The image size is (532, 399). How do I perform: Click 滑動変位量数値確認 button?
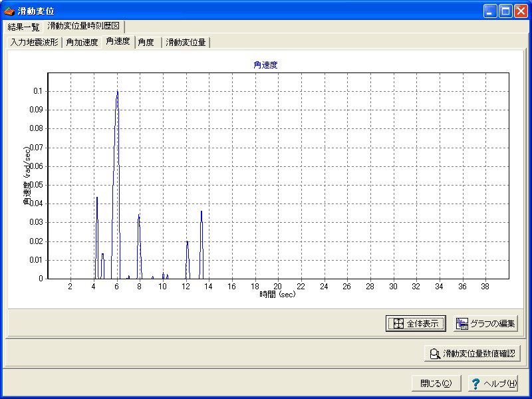(x=472, y=354)
